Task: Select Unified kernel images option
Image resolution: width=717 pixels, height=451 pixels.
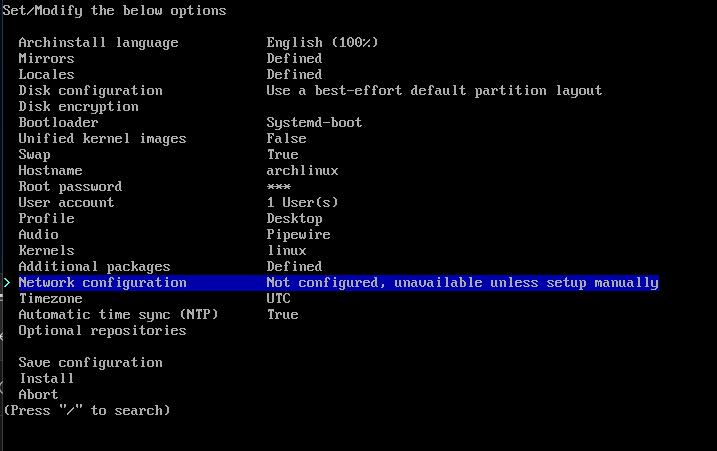Action: [102, 139]
